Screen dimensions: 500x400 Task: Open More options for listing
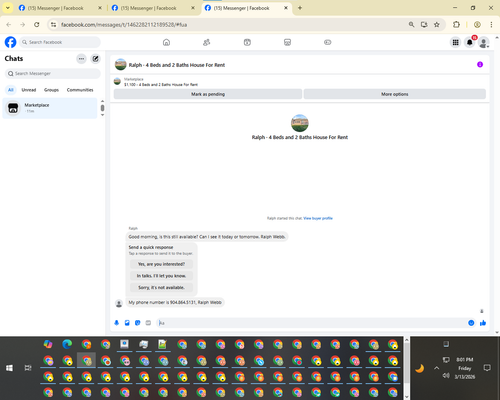(x=395, y=94)
